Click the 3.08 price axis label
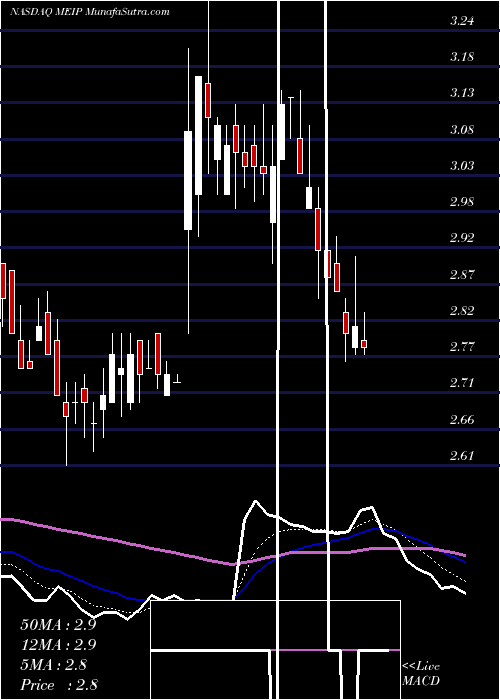The height and width of the screenshot is (700, 500). 462,130
